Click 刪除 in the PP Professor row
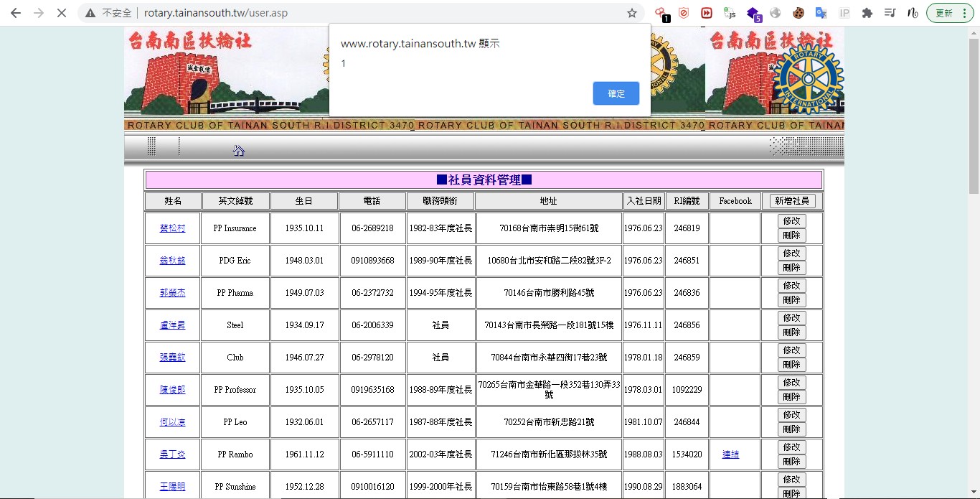 792,397
